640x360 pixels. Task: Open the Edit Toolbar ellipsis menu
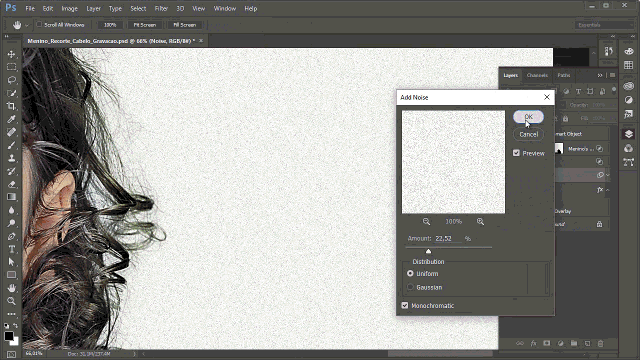click(x=11, y=314)
